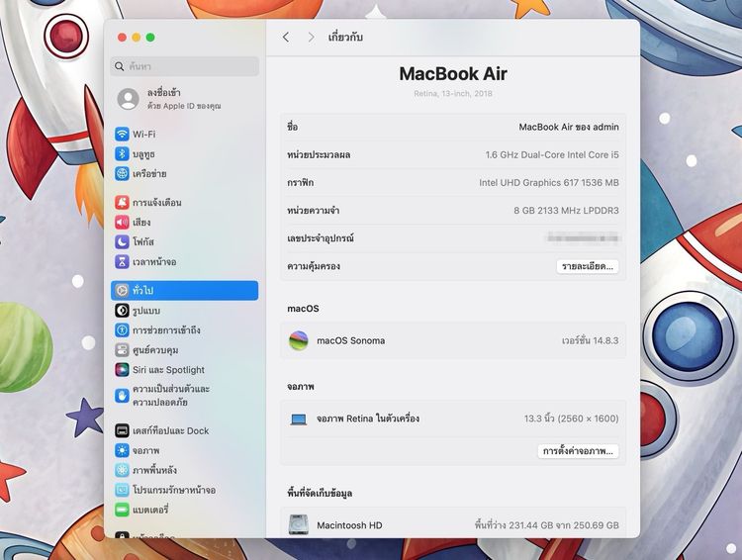This screenshot has height=560, width=742.
Task: Go forward with the right chevron
Action: [x=311, y=37]
